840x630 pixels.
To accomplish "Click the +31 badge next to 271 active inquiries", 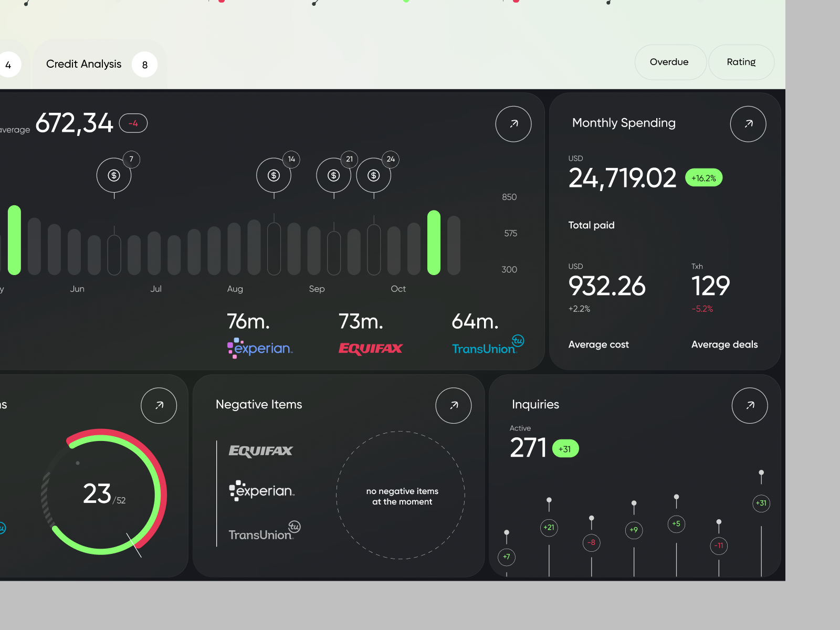I will pos(565,448).
